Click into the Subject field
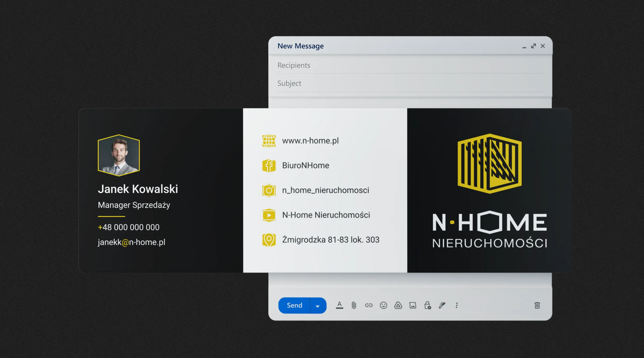The width and height of the screenshot is (644, 358). click(x=410, y=83)
